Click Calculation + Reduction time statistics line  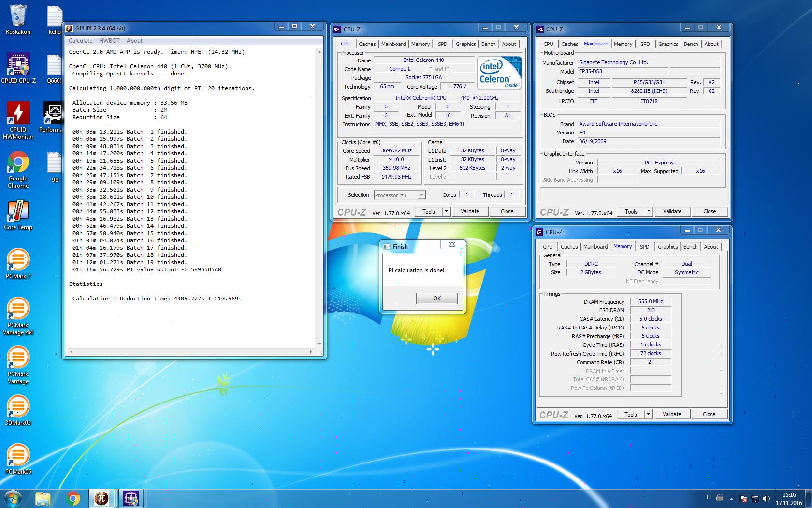tap(157, 299)
